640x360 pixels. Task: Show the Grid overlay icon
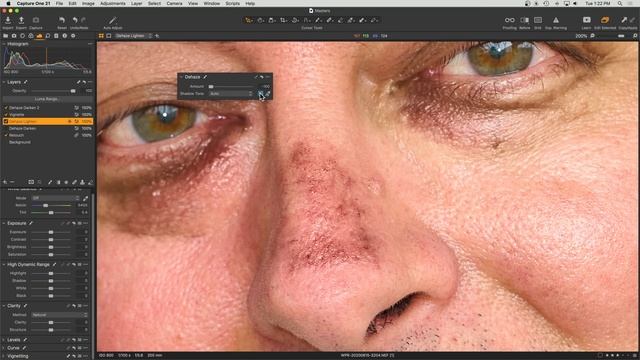(538, 20)
